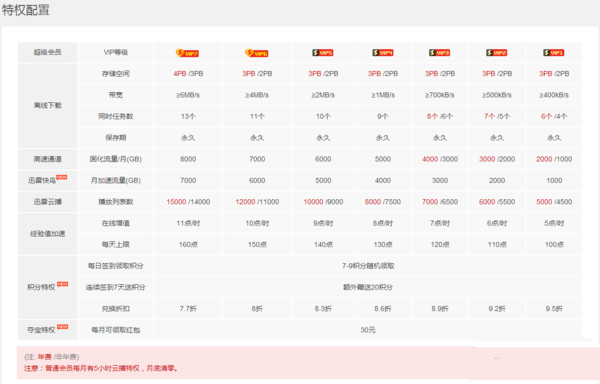Click the 4000 /3000 traffic cell
Viewport: 600px width, 384px height.
point(440,159)
